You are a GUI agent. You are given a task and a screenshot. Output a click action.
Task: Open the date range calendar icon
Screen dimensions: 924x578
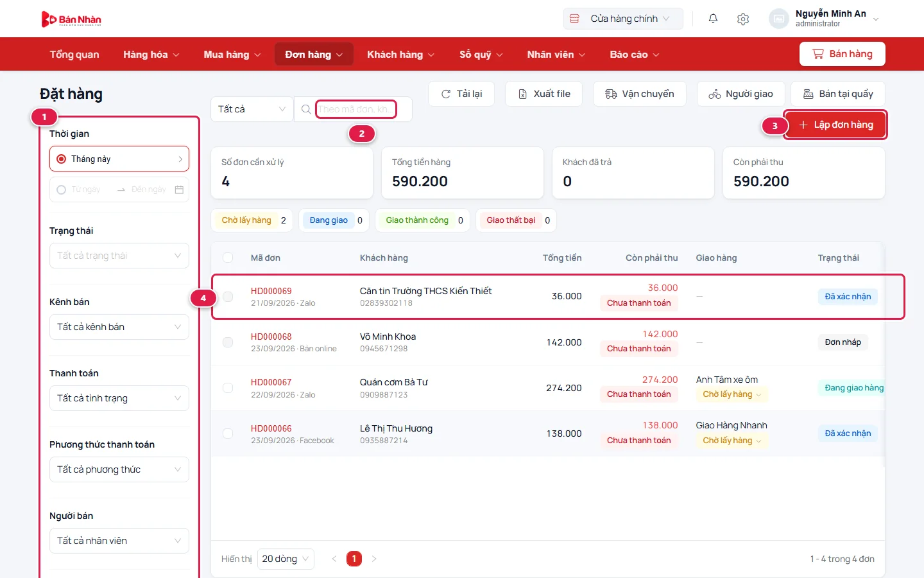179,189
